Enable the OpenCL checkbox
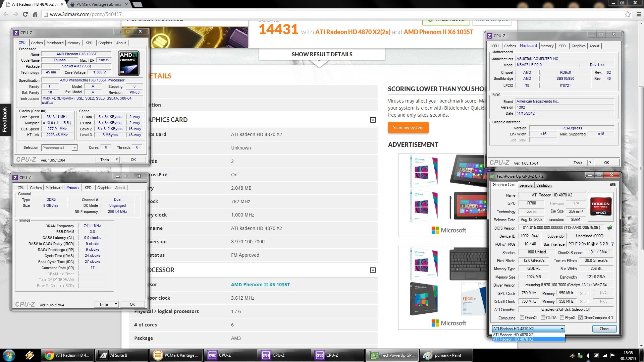The width and height of the screenshot is (644, 362). pos(522,317)
